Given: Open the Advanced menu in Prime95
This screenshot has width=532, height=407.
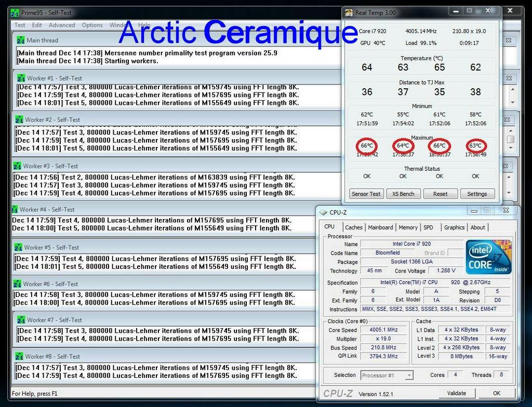Looking at the screenshot, I should [x=62, y=25].
